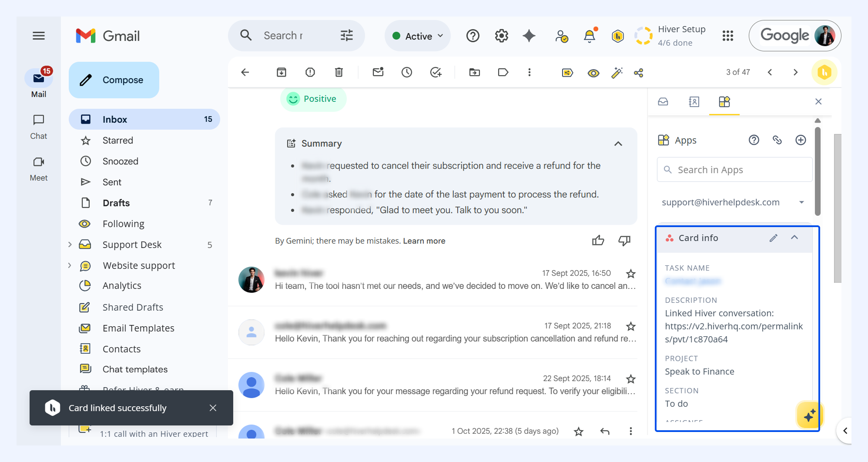Open Gmail settings gear

click(502, 36)
